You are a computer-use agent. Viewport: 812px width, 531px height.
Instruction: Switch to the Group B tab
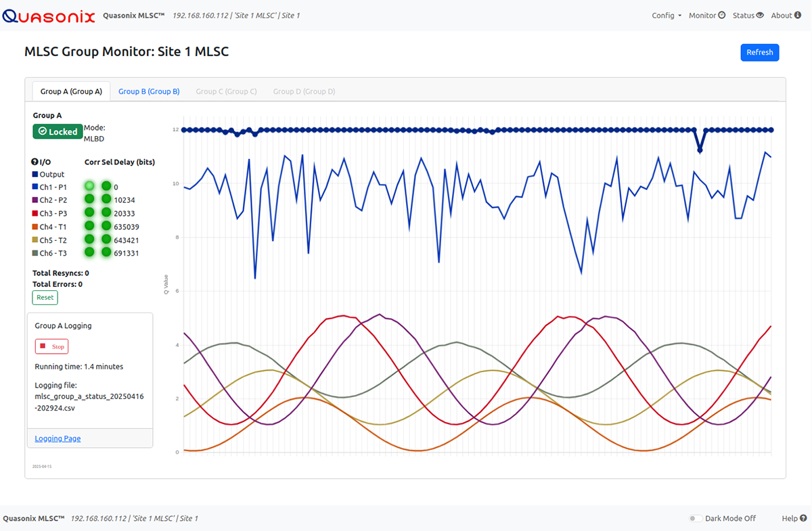pyautogui.click(x=149, y=91)
